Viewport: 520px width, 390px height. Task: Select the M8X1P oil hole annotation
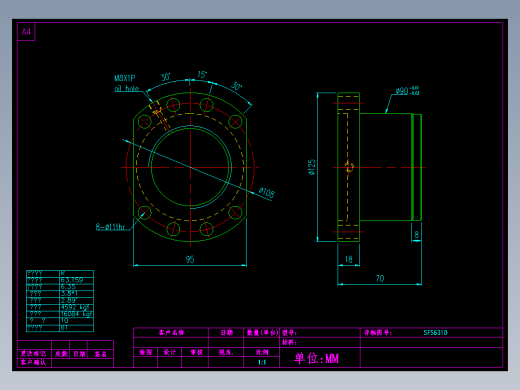pyautogui.click(x=126, y=83)
